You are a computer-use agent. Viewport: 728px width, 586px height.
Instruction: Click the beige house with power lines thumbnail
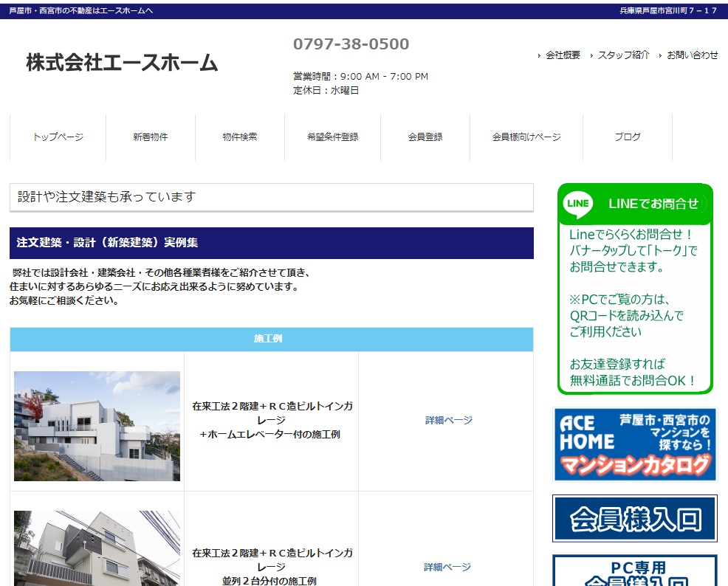[97, 548]
